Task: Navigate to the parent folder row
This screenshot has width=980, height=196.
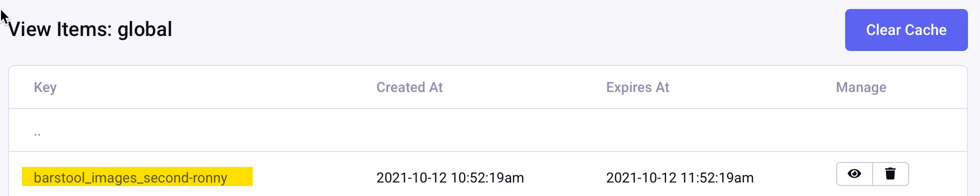Action: pos(488,130)
